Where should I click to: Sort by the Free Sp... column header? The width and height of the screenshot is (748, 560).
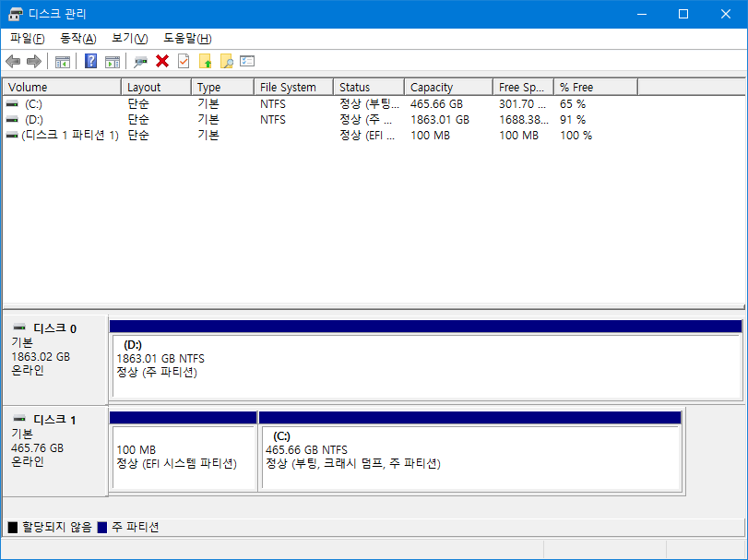click(x=523, y=88)
